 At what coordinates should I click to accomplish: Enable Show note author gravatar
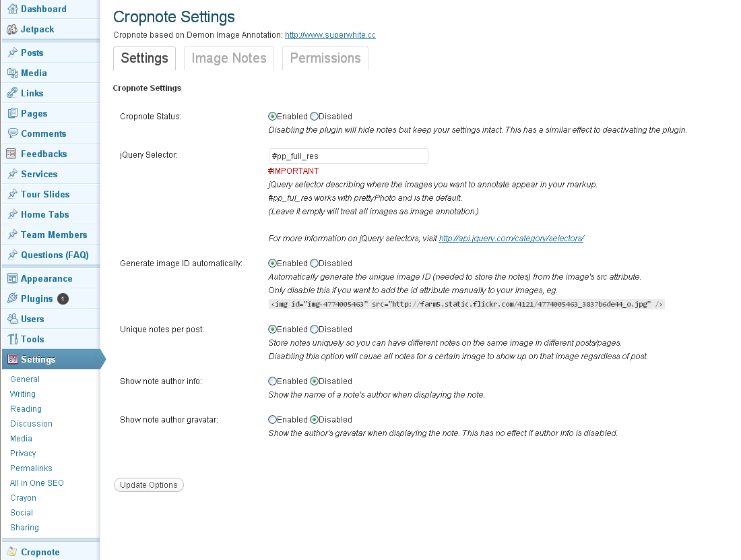(273, 420)
